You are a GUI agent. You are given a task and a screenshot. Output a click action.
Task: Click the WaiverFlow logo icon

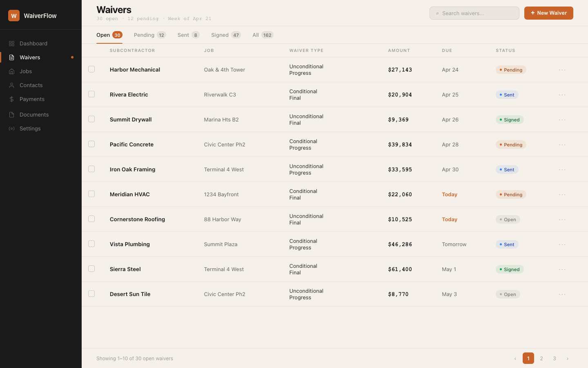[x=14, y=16]
